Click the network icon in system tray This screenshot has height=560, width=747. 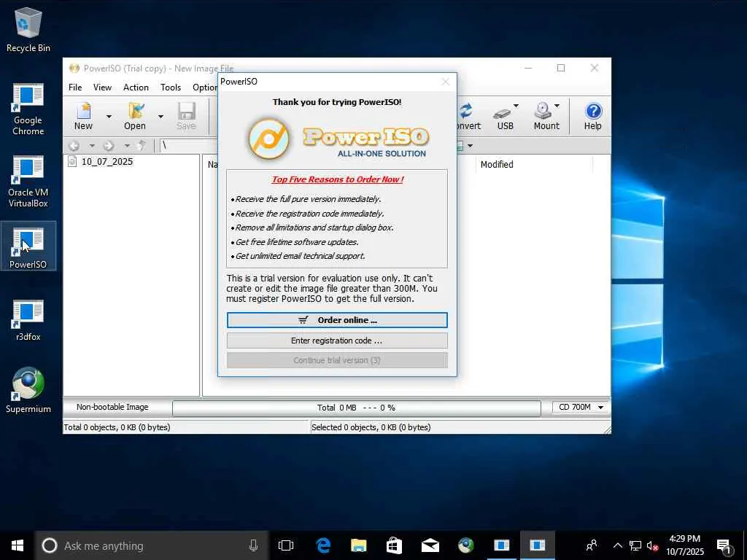pyautogui.click(x=635, y=545)
